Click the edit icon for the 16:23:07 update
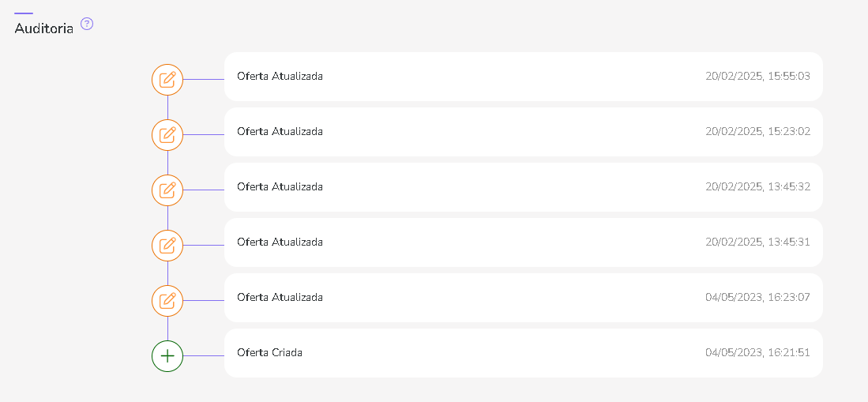Screen dimensions: 868x402 tap(167, 301)
